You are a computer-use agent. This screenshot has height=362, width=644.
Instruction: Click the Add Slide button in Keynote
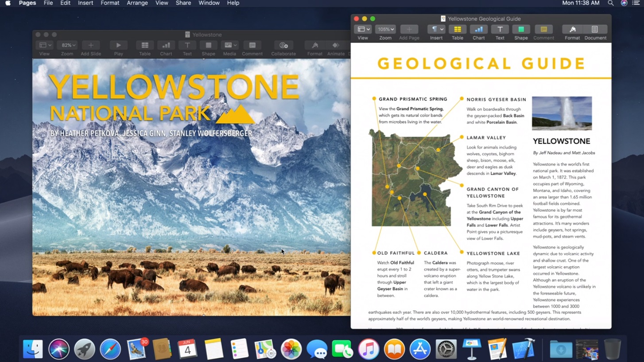click(91, 45)
